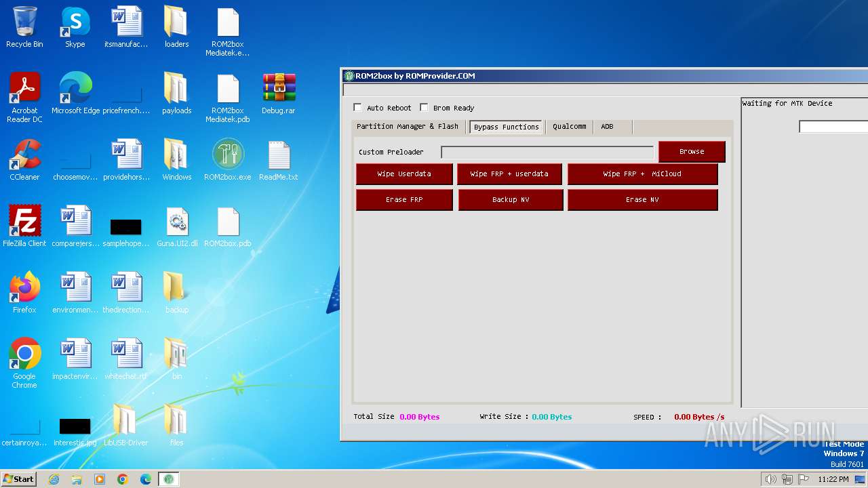
Task: Open the bin folder on desktop
Action: [176, 359]
